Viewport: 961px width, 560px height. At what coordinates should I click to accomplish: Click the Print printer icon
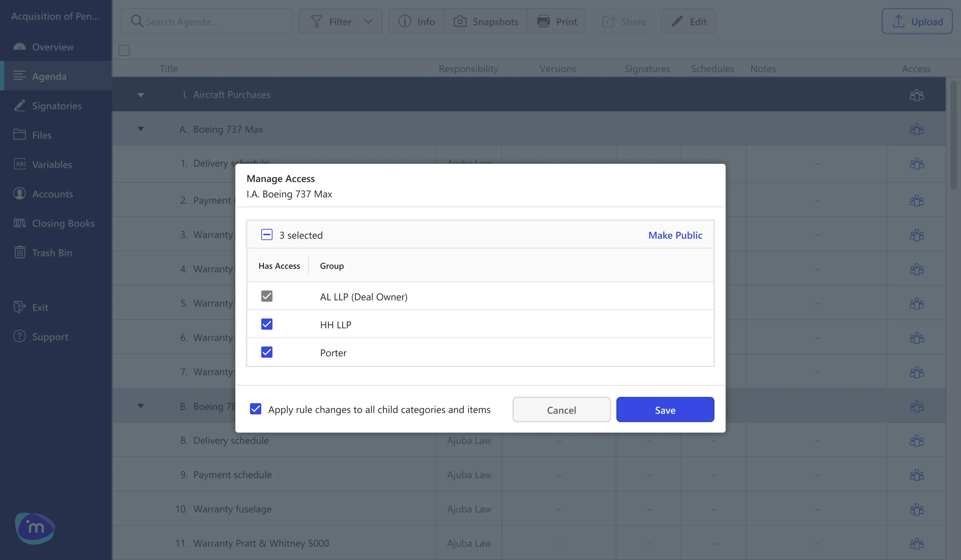[x=544, y=21]
